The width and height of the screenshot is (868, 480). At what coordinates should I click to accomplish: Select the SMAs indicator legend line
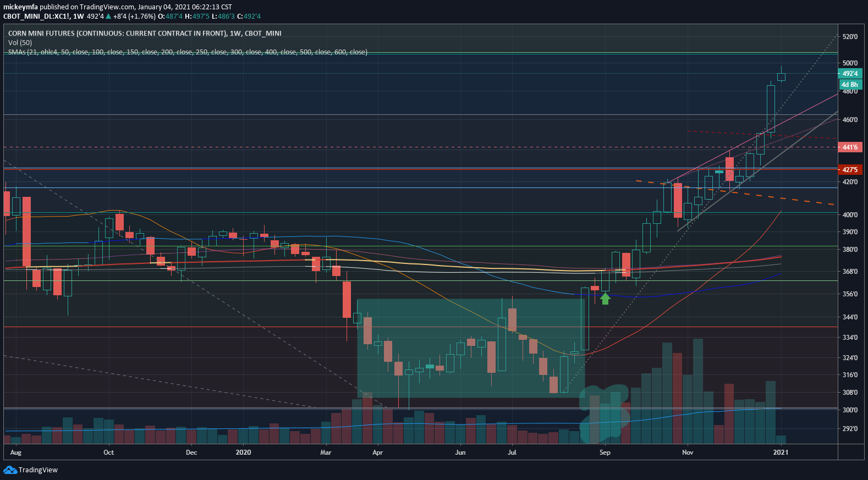point(188,52)
